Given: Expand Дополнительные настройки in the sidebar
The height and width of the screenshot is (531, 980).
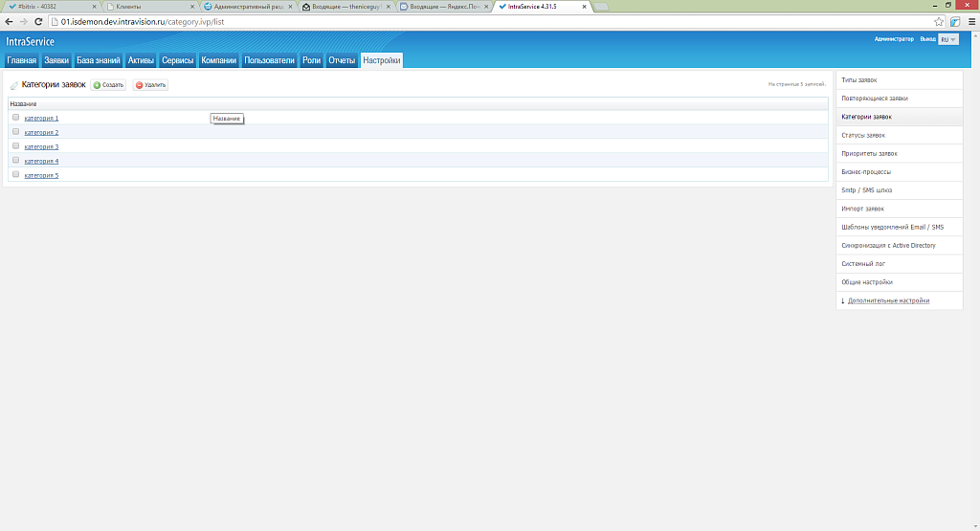Looking at the screenshot, I should tap(888, 300).
